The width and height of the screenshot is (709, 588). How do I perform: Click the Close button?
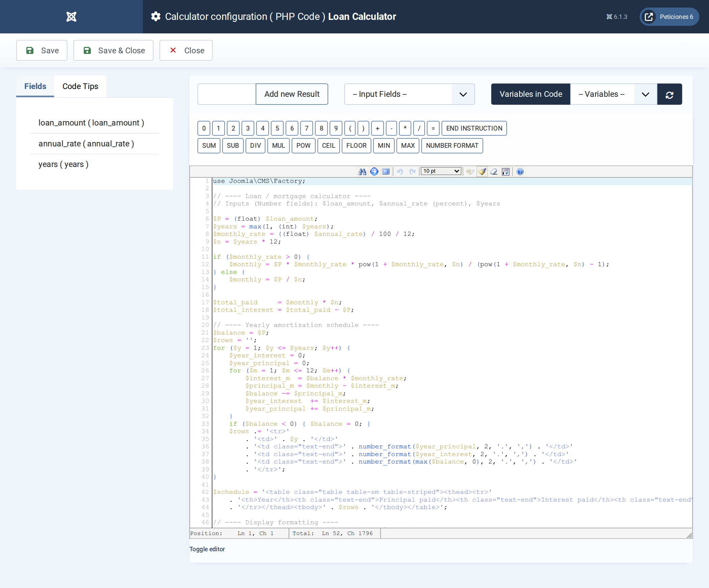click(x=186, y=50)
